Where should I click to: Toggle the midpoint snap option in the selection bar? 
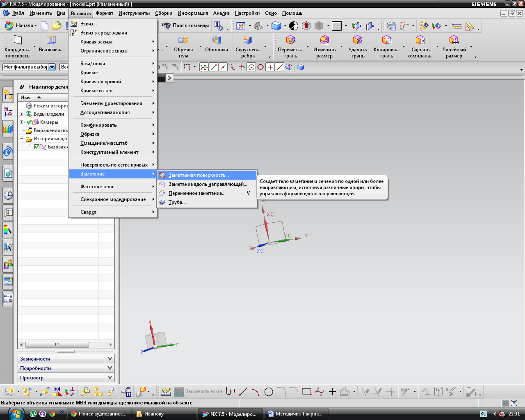[x=223, y=67]
